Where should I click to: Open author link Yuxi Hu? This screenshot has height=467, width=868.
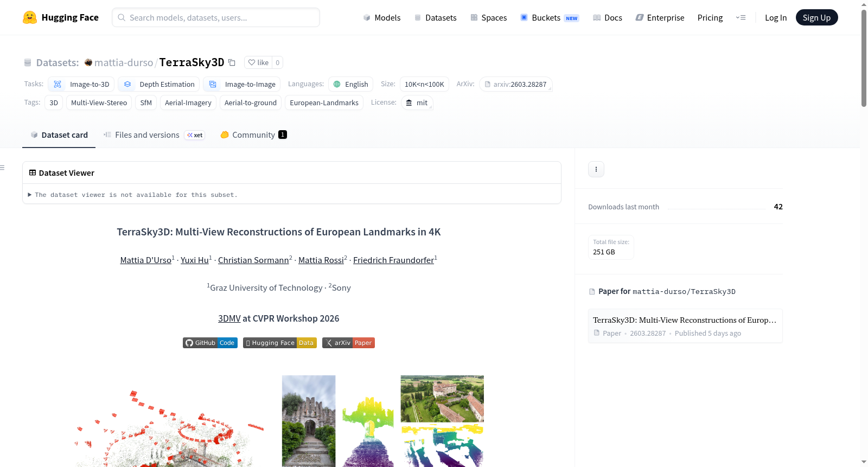pos(195,260)
